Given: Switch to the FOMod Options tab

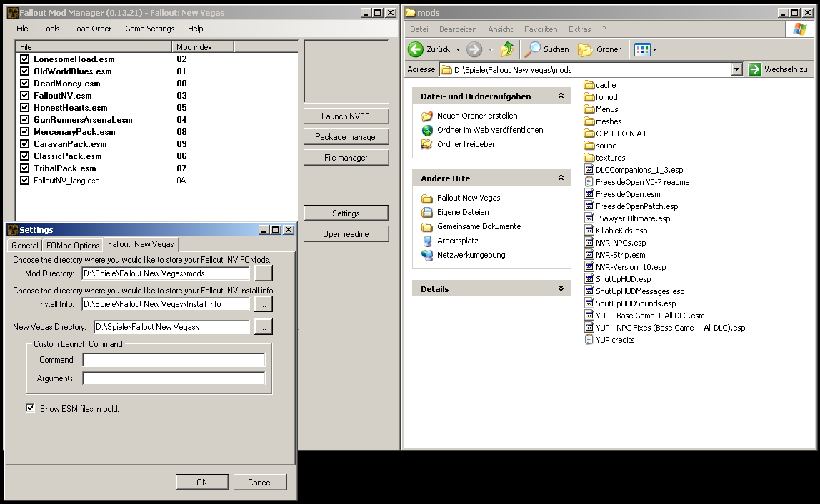Looking at the screenshot, I should [73, 245].
